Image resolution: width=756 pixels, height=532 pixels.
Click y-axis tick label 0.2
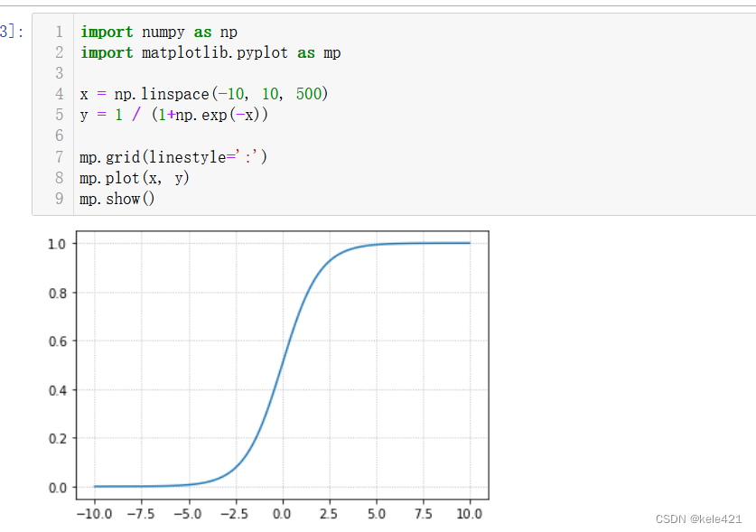57,439
